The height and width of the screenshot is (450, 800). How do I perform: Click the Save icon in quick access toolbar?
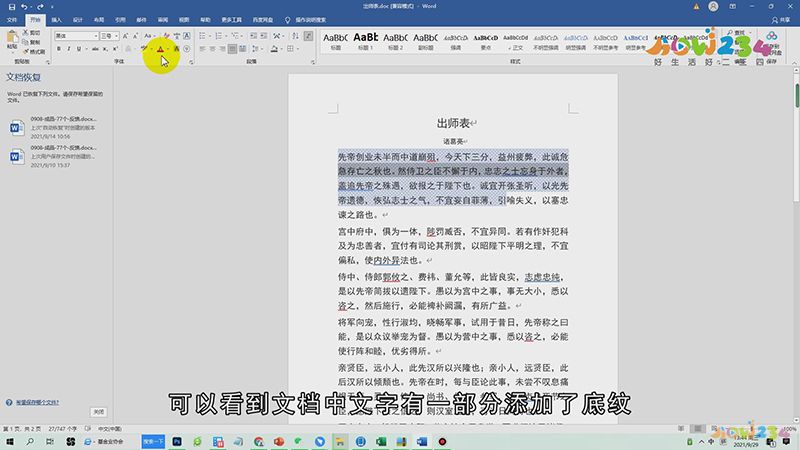point(12,7)
